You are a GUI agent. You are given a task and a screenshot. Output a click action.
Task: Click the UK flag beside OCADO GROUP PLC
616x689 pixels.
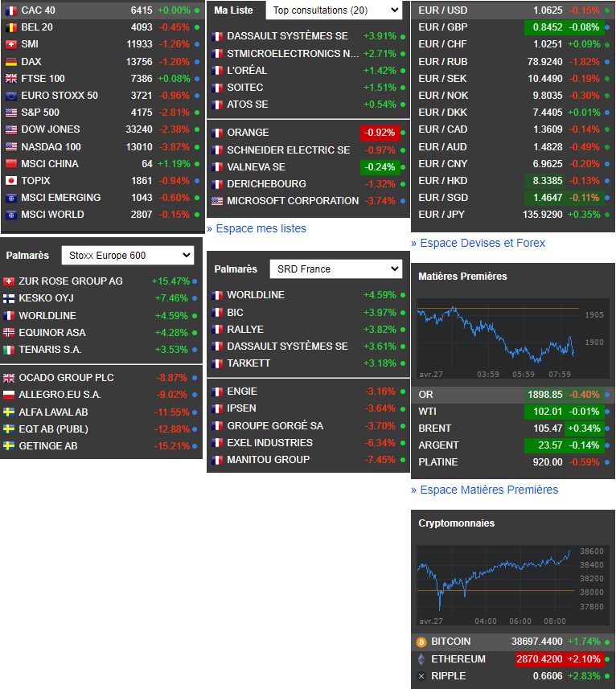pyautogui.click(x=9, y=378)
